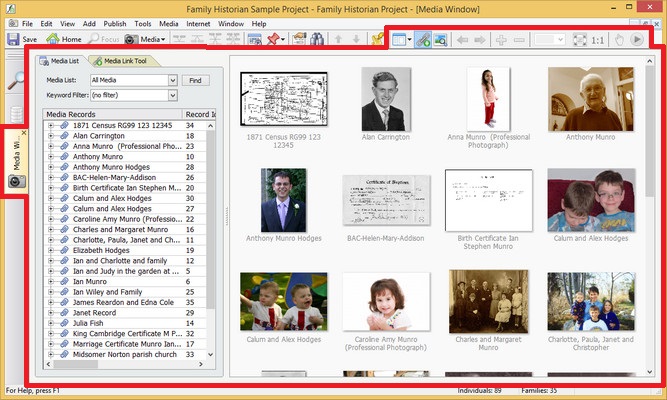Click the camera icon on Media Window tab
Viewport: 667px width, 400px height.
click(x=16, y=182)
